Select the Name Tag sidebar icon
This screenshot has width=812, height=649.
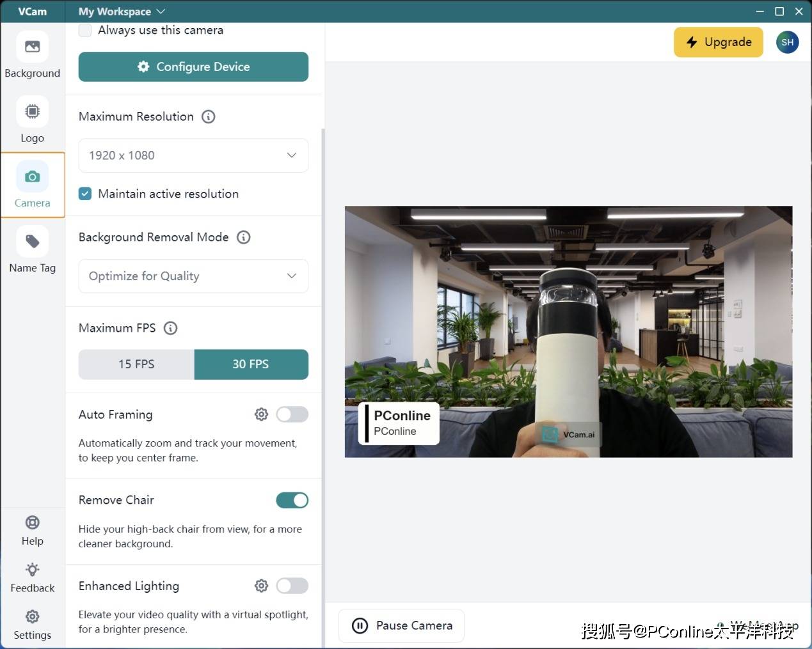click(32, 242)
